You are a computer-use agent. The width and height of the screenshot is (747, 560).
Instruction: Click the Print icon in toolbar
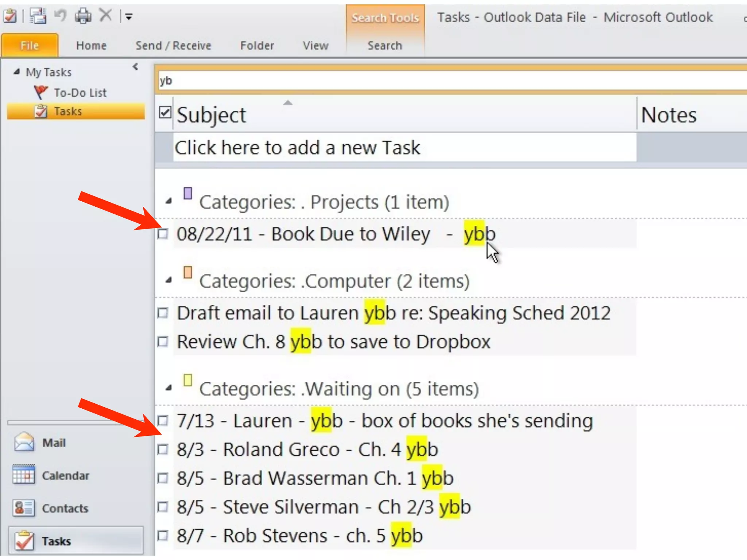(83, 16)
